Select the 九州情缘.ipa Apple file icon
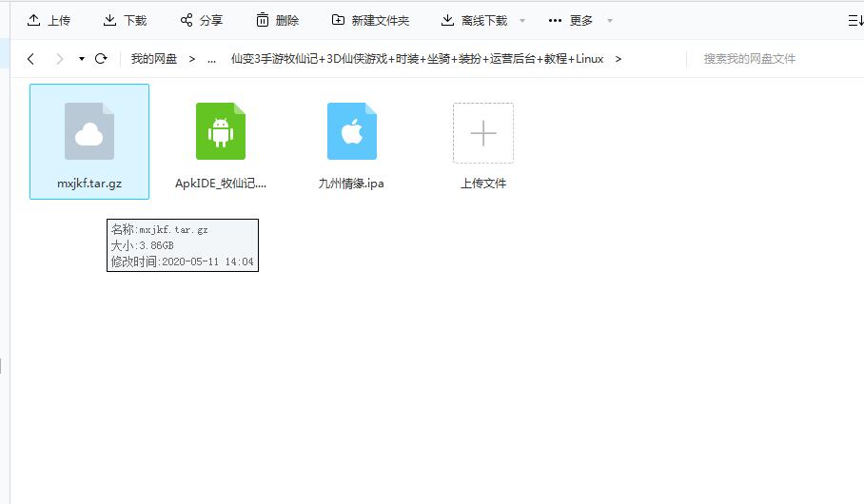 pyautogui.click(x=351, y=132)
